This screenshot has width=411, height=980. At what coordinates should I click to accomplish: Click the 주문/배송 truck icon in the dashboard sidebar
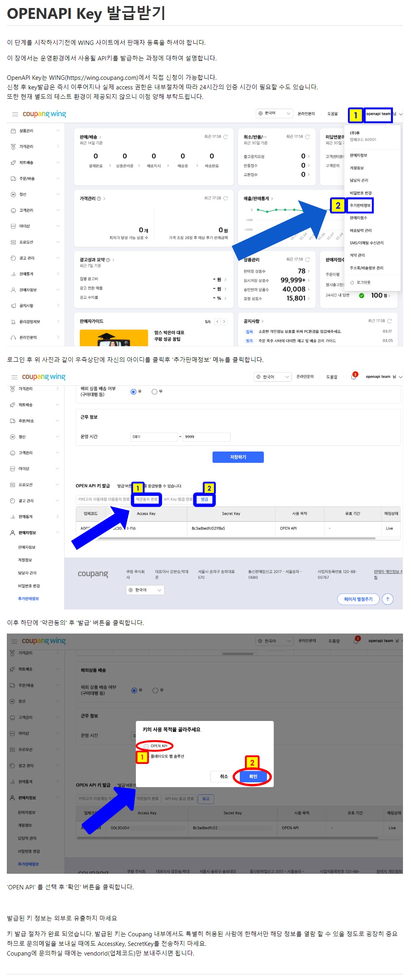coord(13,178)
